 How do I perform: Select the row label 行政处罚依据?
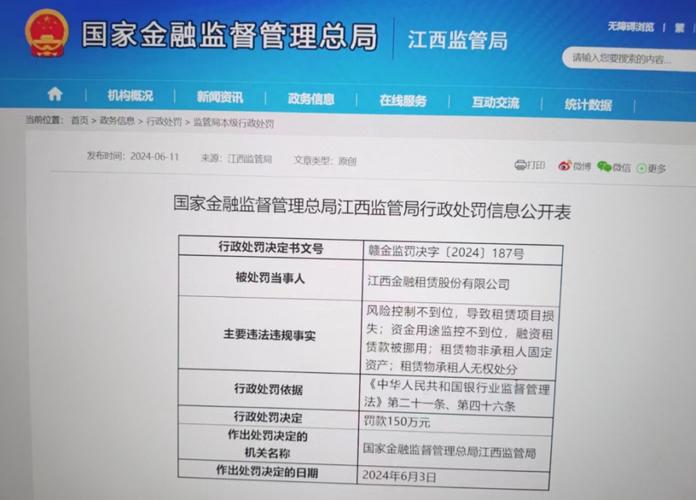[269, 389]
